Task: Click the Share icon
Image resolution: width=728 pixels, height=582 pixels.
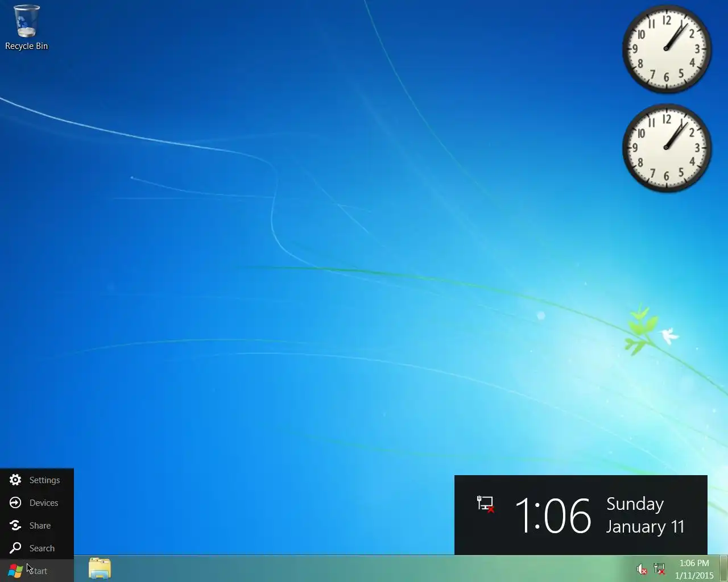Action: [15, 526]
